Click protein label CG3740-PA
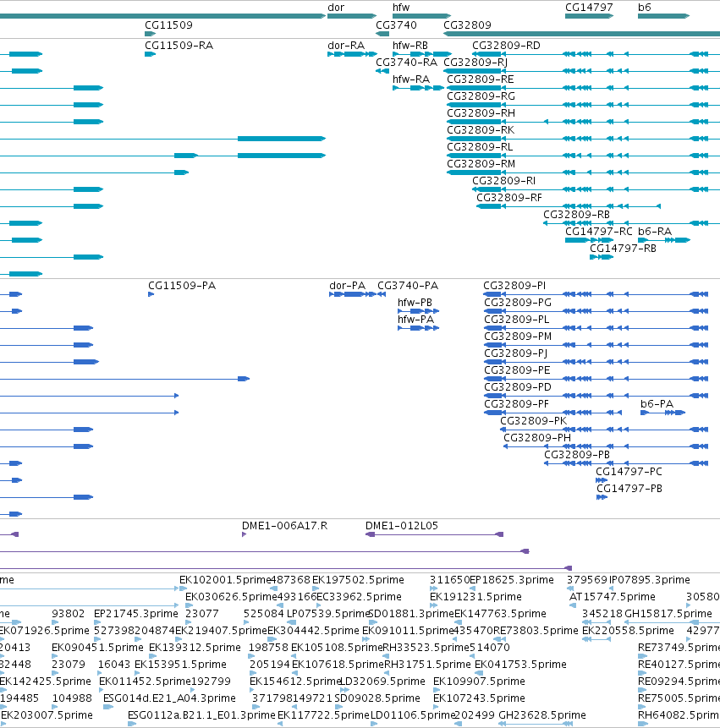The width and height of the screenshot is (720, 728). (408, 286)
